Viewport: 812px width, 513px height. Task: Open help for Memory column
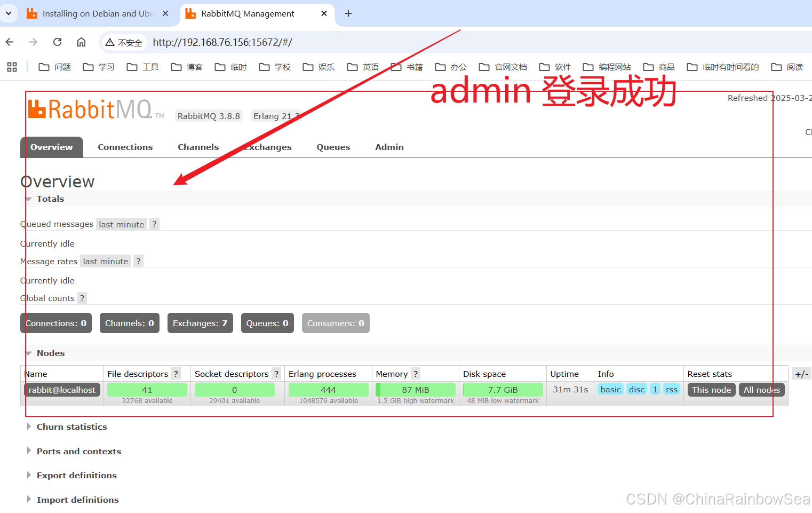point(416,374)
